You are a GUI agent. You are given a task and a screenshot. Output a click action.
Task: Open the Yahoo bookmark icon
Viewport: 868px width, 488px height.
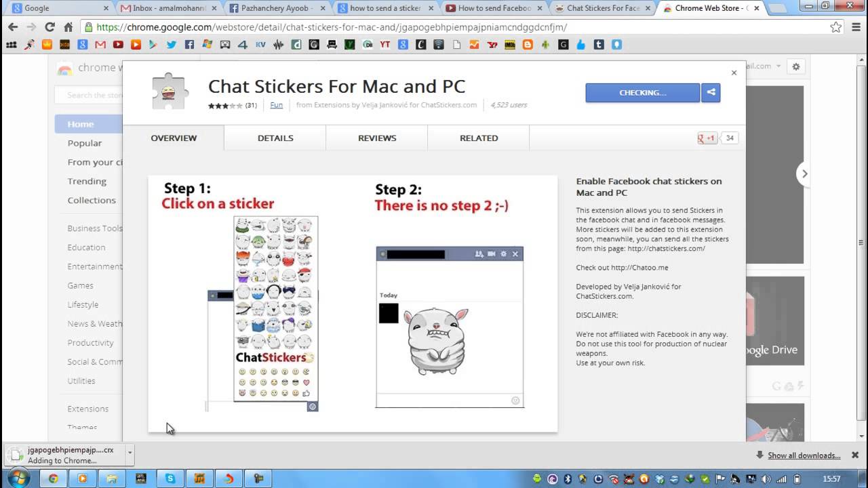coord(492,45)
